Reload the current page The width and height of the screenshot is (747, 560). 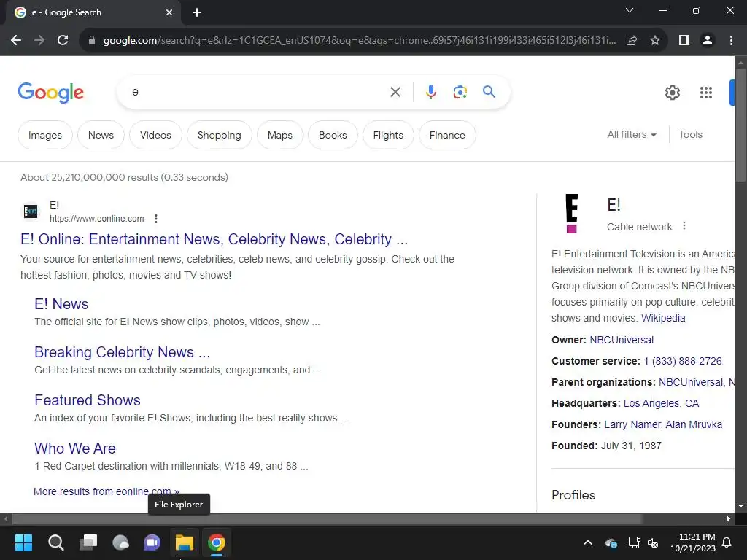point(63,41)
